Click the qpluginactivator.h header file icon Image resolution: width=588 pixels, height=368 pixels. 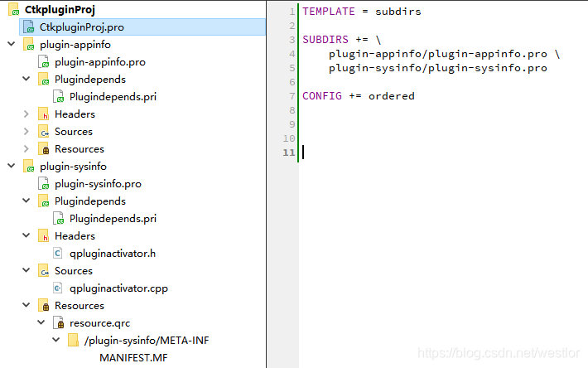[x=58, y=254]
